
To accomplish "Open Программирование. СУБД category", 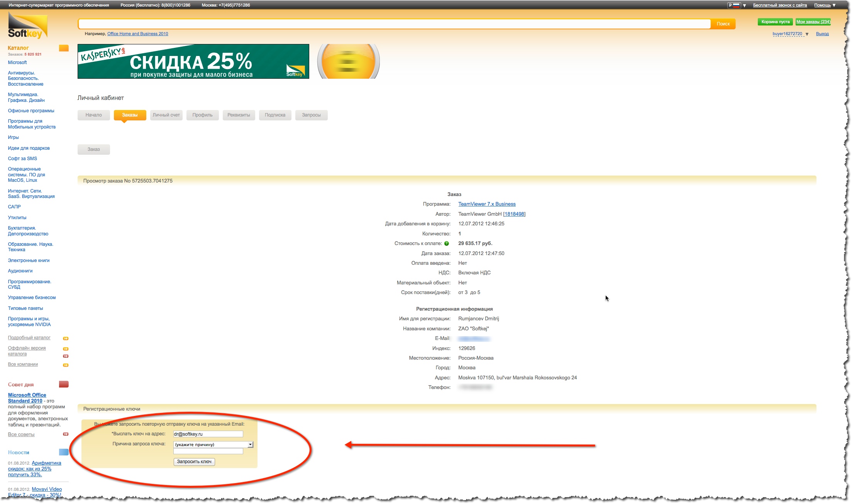I will tap(29, 284).
